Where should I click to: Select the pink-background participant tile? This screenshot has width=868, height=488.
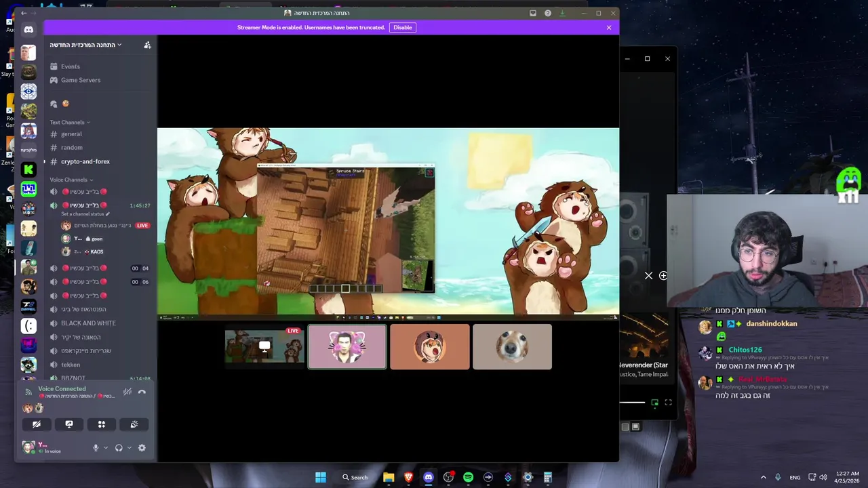[x=347, y=347]
